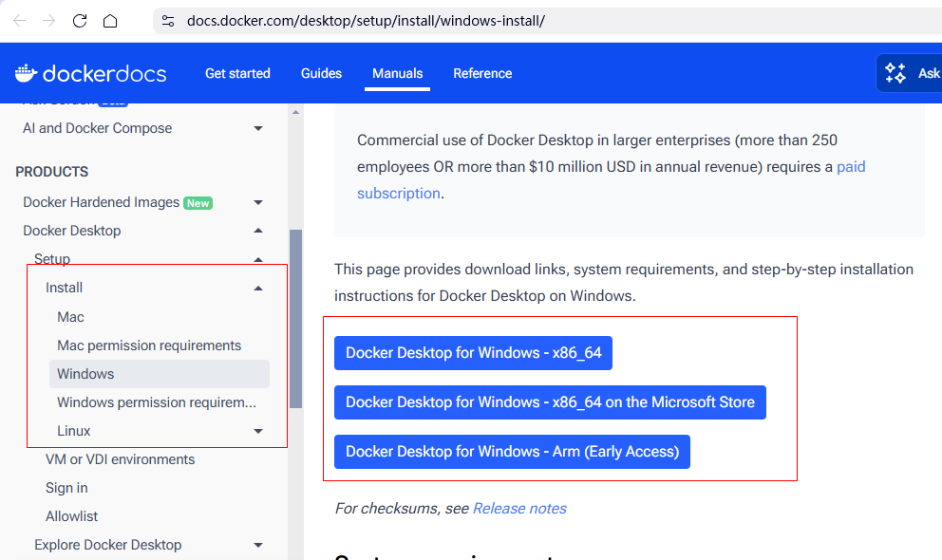Click the sidebar scroll up arrow
Viewport: 942px width, 560px height.
(295, 112)
